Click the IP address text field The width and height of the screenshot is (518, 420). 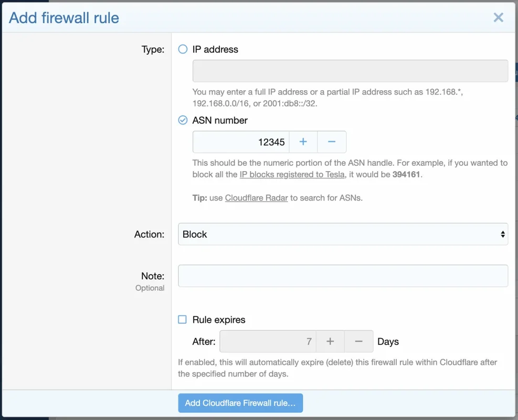350,71
